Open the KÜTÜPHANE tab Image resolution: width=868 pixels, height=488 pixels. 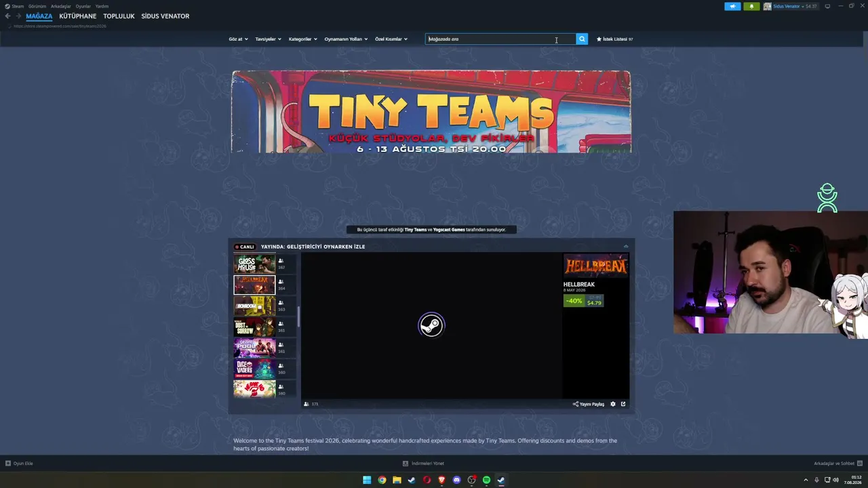pyautogui.click(x=78, y=16)
